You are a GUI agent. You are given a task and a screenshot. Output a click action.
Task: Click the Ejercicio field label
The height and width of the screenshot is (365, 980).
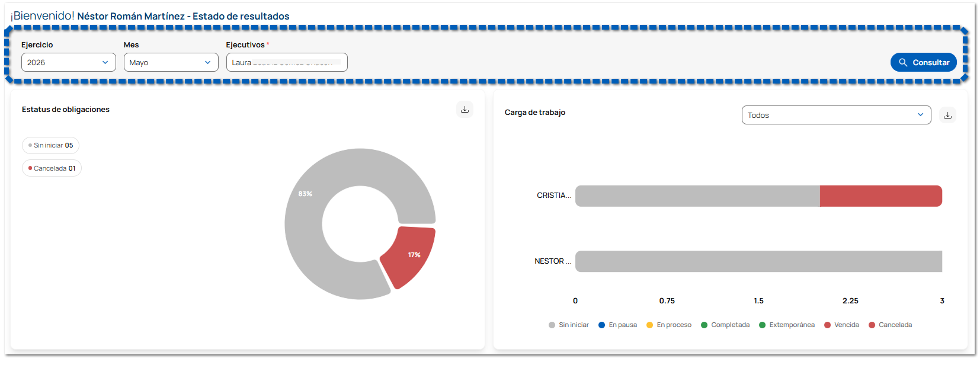(37, 45)
